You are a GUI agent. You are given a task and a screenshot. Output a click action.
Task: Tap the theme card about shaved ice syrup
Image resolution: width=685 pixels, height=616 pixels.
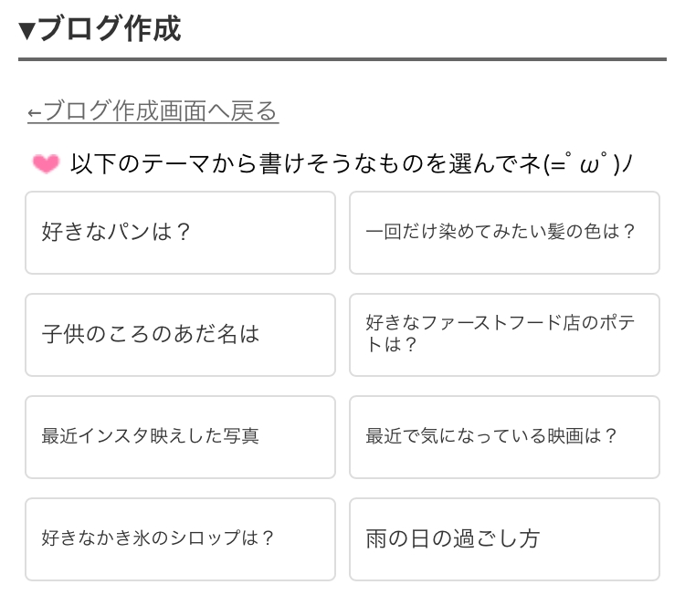181,539
